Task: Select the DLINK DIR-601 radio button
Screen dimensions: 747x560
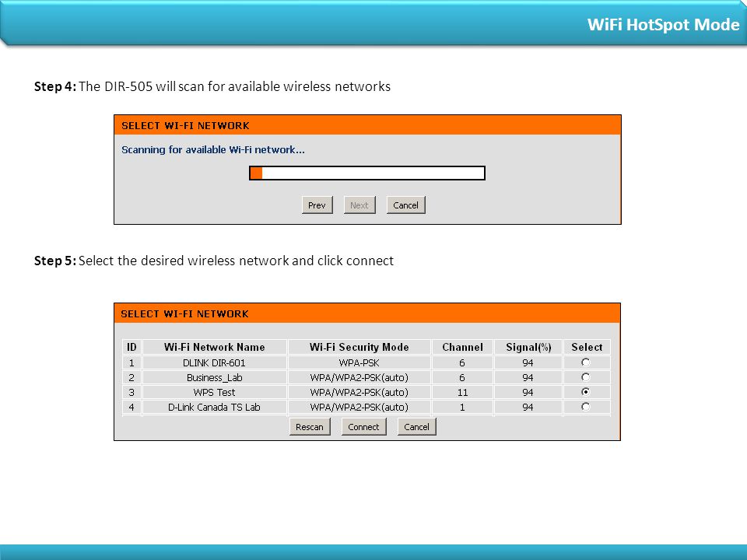Action: click(x=585, y=362)
